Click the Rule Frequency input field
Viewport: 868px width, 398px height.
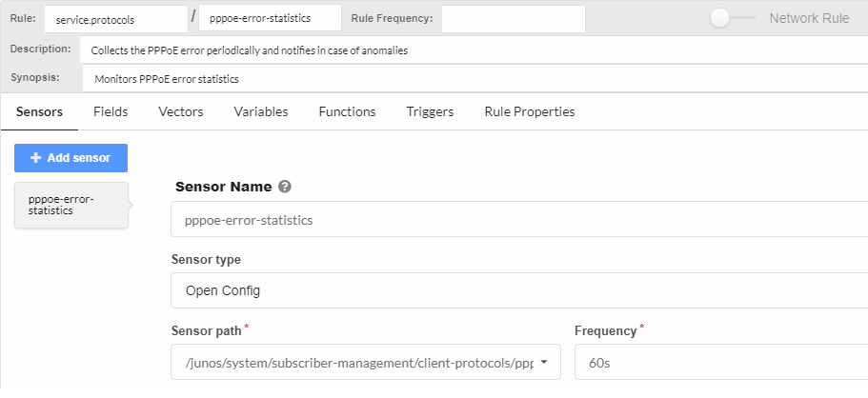(x=513, y=19)
